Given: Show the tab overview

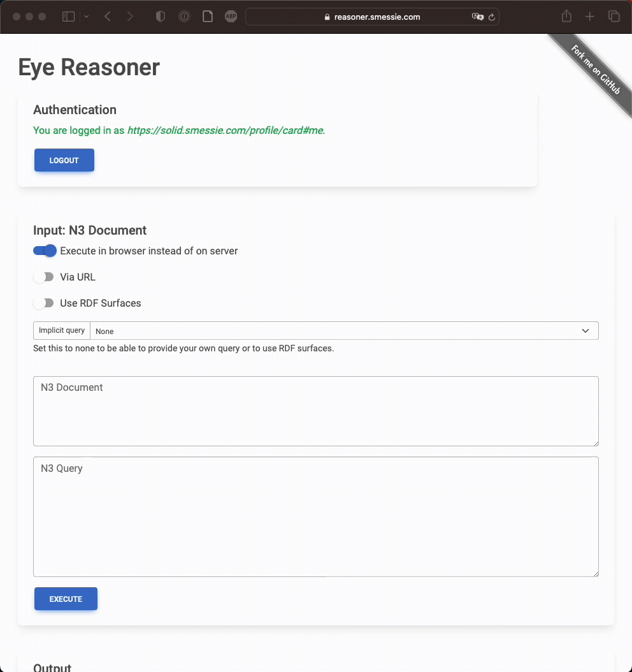Looking at the screenshot, I should point(614,17).
